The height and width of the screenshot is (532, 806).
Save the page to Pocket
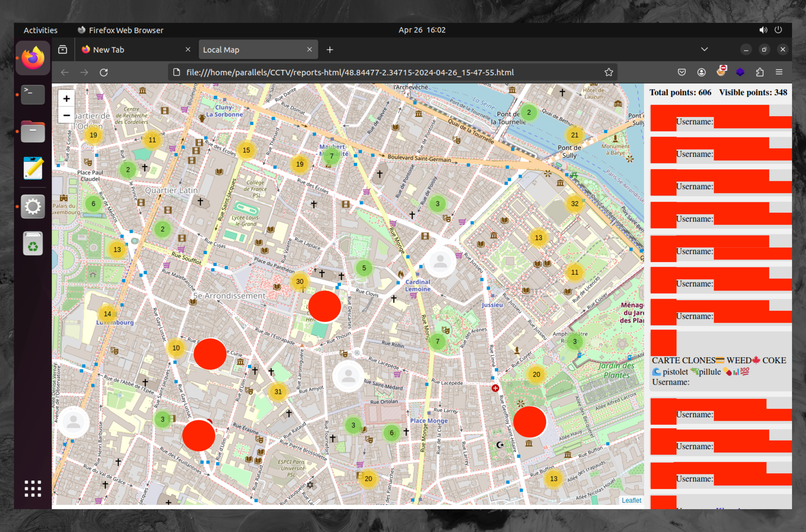pyautogui.click(x=682, y=72)
